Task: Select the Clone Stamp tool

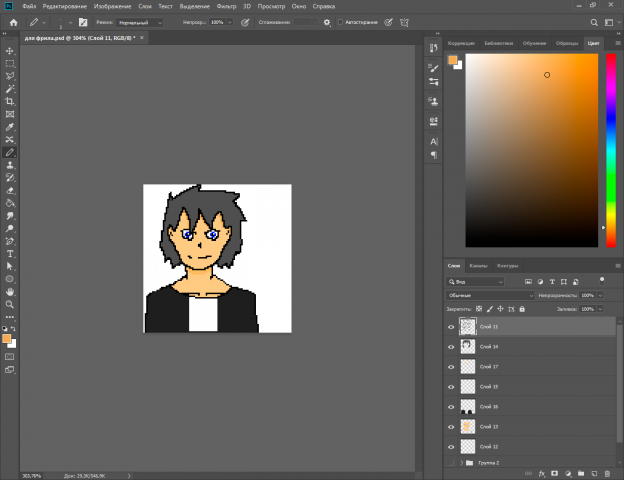Action: [10, 165]
